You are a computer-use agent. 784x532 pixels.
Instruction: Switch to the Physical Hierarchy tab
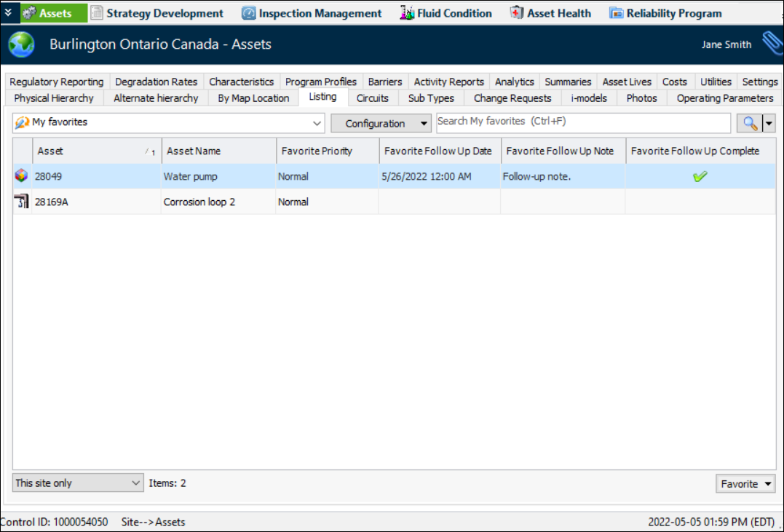(54, 98)
